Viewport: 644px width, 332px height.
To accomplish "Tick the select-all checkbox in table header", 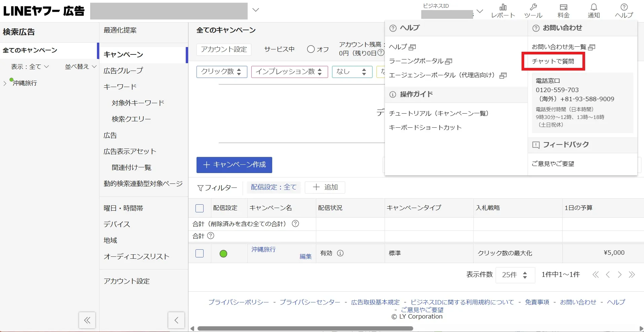I will pos(200,208).
